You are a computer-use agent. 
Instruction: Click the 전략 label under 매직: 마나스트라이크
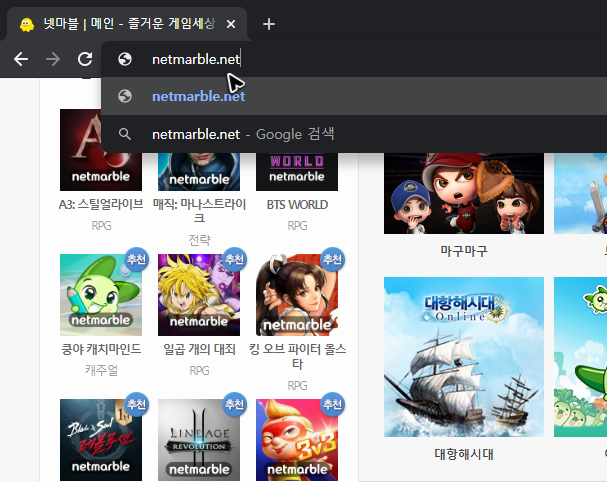tap(199, 240)
